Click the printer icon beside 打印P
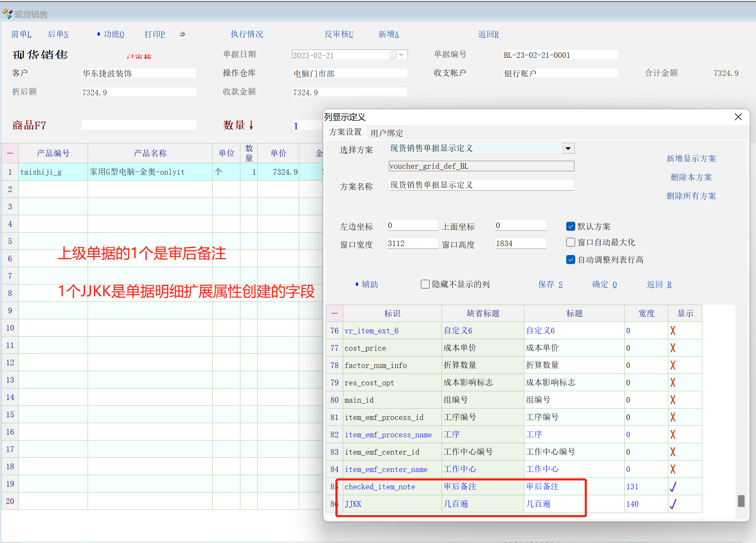Screen dimensions: 756x543 (182, 34)
